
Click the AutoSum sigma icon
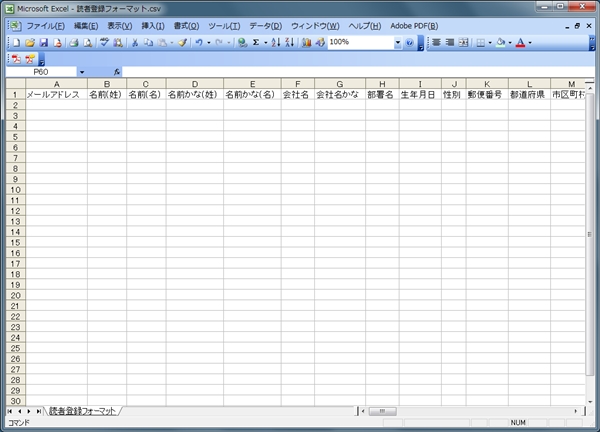point(256,42)
